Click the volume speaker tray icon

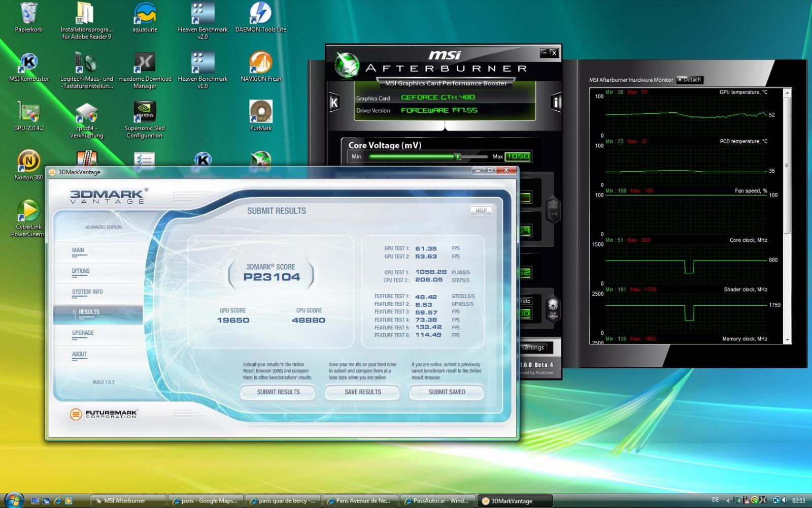(x=785, y=500)
